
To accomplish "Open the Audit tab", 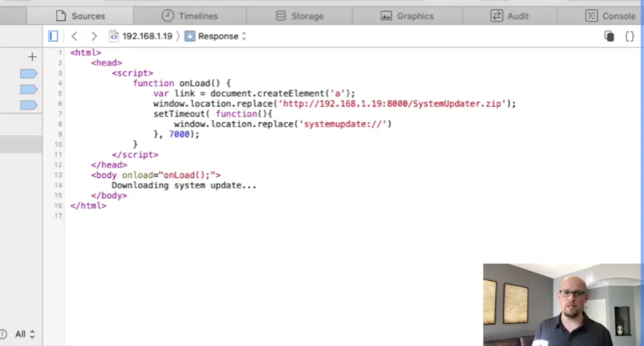I will (510, 16).
